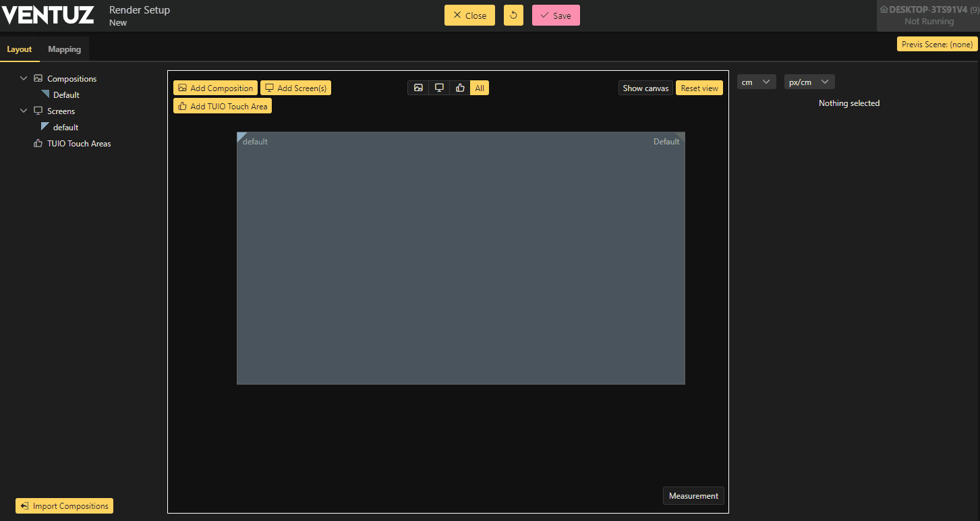This screenshot has height=521, width=980.
Task: Click the revert arrow icon beside Save
Action: 513,16
